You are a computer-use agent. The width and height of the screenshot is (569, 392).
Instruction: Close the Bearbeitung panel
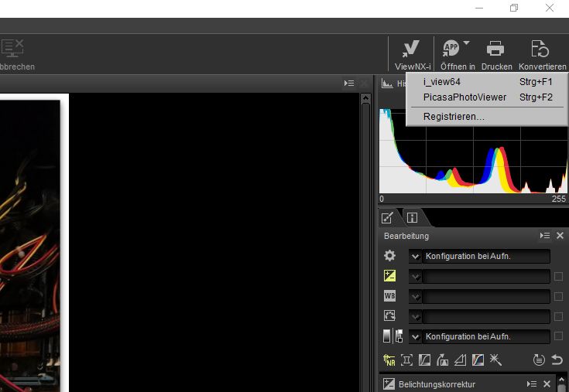click(560, 236)
